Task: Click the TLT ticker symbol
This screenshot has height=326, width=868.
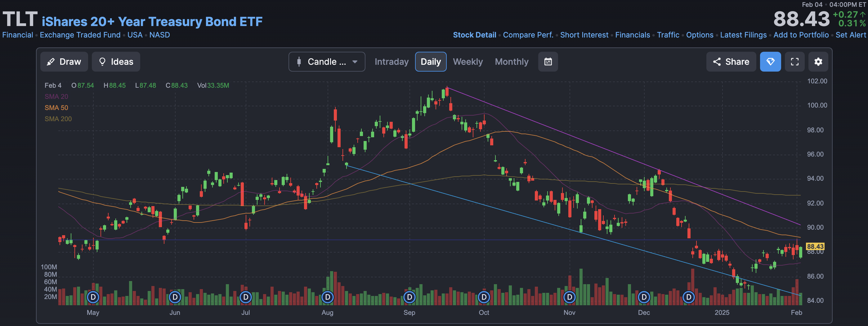Action: 20,19
